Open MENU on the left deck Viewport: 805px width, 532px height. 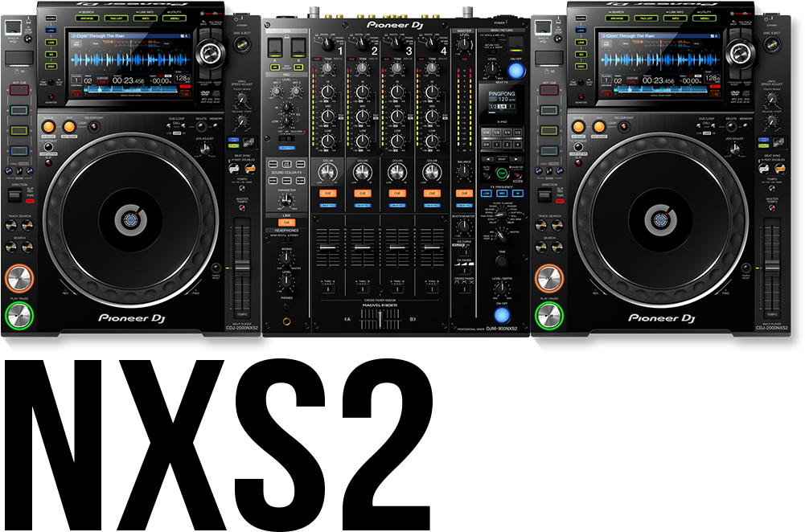point(175,18)
